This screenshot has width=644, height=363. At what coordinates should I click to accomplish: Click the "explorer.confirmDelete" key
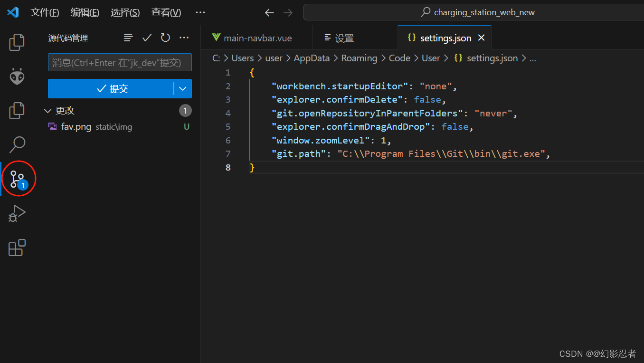click(337, 99)
